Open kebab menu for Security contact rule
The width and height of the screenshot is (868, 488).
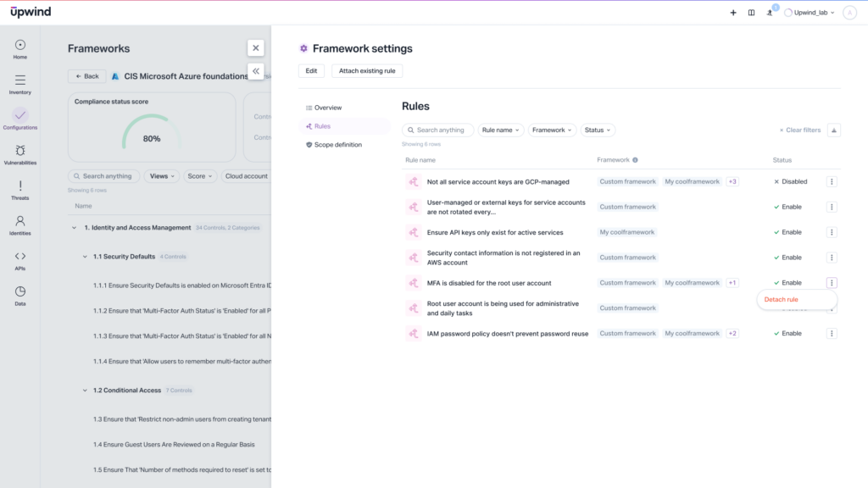(x=832, y=258)
